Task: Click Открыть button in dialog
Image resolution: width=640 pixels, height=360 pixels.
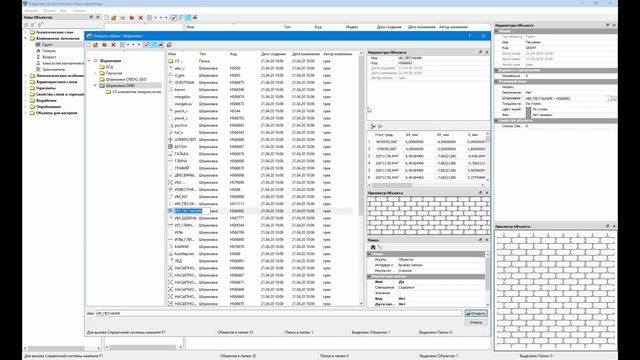Action: point(476,313)
